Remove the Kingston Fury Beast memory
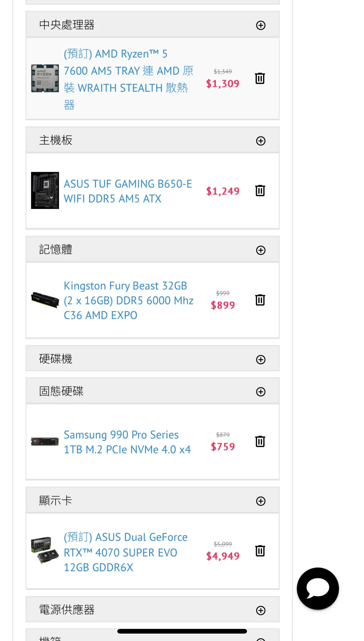Viewport: 364px width, 641px height. (260, 300)
